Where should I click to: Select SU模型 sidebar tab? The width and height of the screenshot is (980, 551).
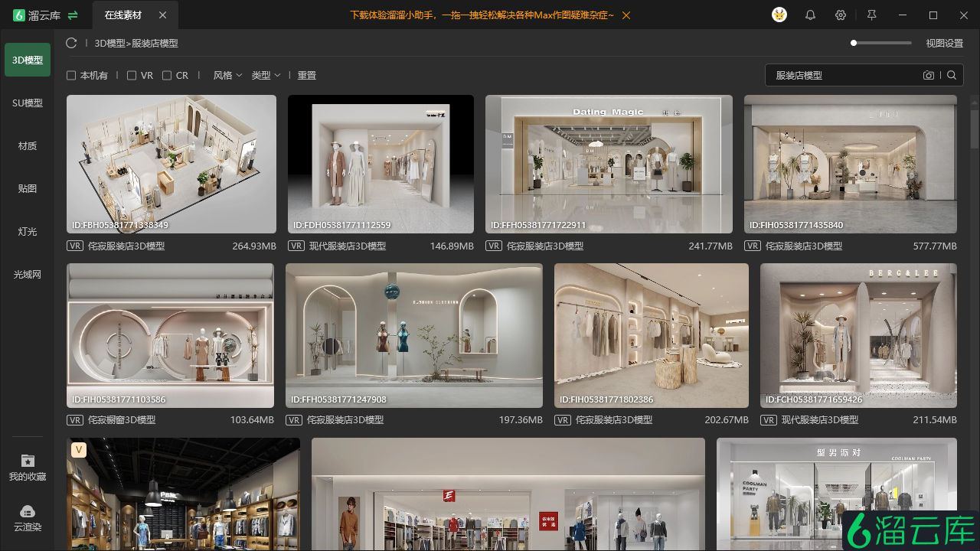(x=28, y=103)
